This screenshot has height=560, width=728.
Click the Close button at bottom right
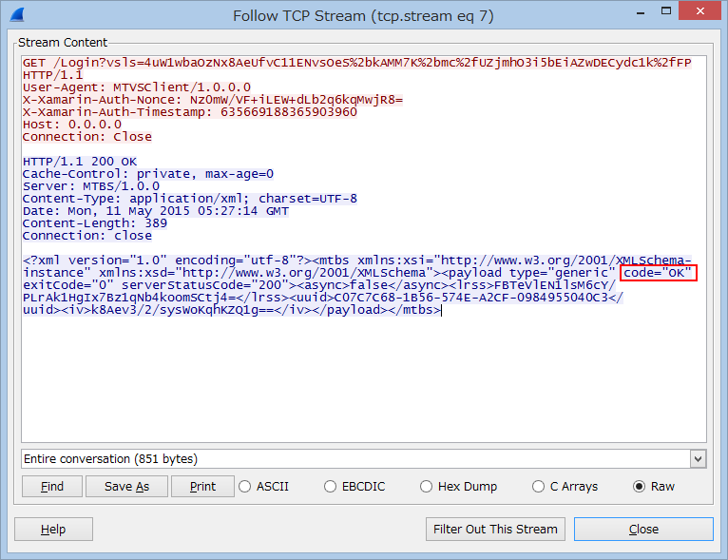coord(643,529)
